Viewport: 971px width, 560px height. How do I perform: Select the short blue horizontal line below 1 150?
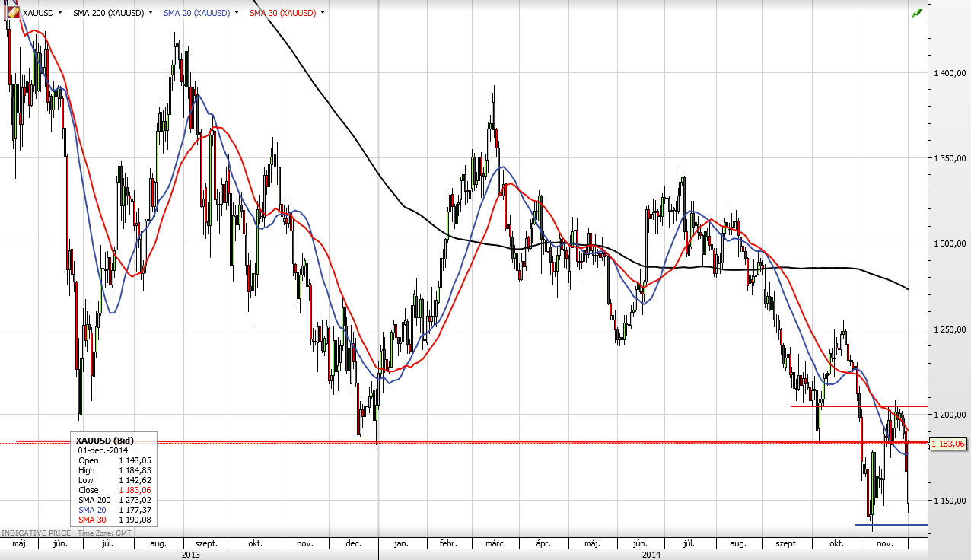[890, 524]
